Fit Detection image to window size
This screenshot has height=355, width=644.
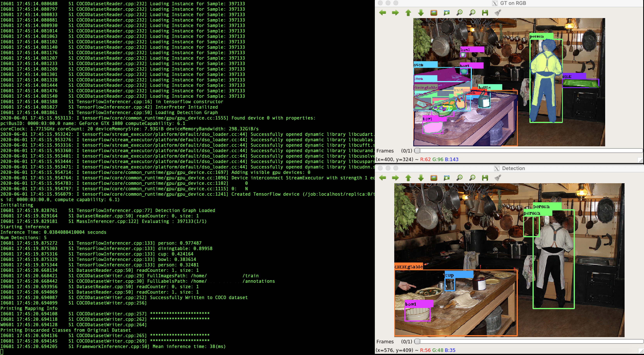coord(446,178)
